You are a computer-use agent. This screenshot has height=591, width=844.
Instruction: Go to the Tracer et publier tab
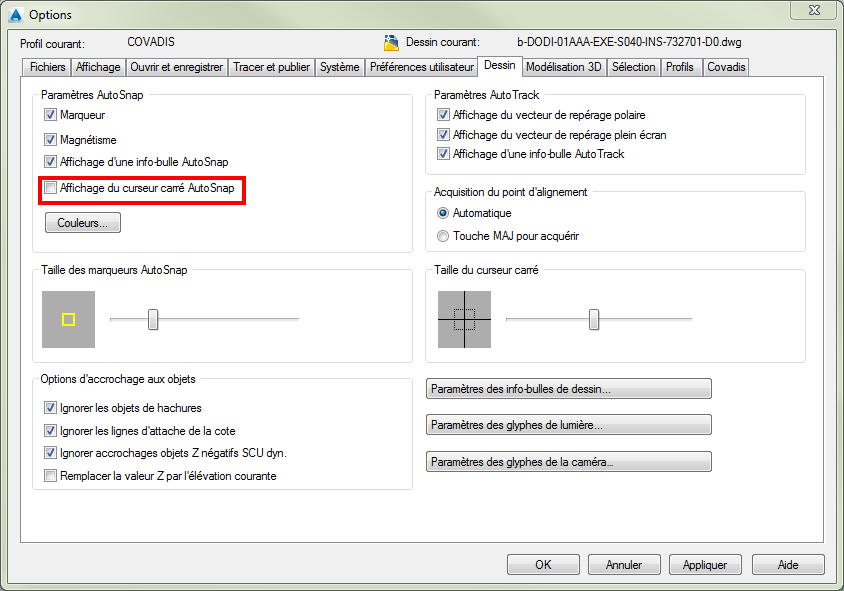point(271,67)
